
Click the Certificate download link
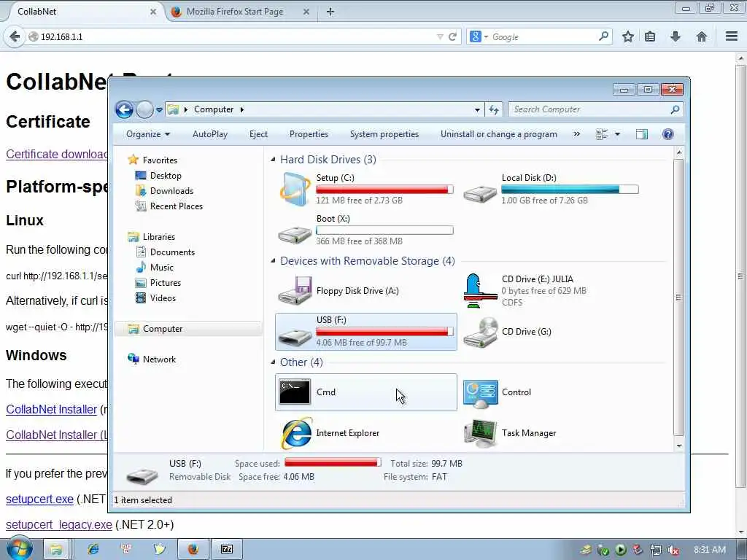pos(57,155)
